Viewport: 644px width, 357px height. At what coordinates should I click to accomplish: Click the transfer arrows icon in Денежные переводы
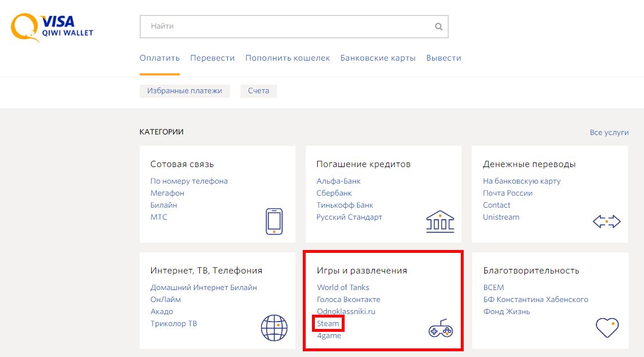(x=607, y=221)
